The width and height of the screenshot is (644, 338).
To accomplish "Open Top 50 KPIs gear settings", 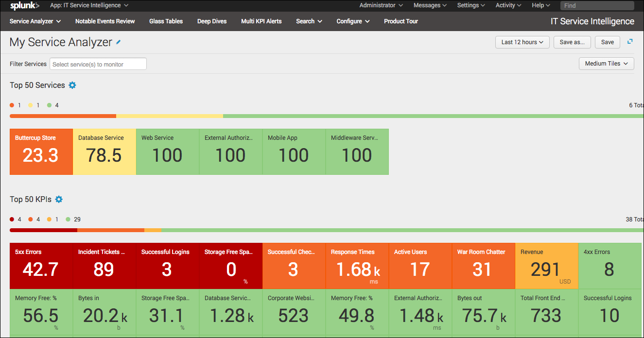I will [x=59, y=199].
